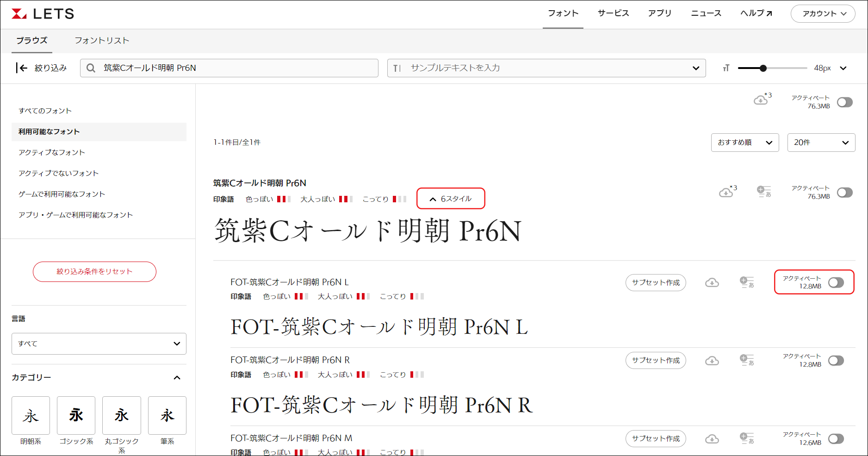Image resolution: width=868 pixels, height=456 pixels.
Task: Switch to the フォントリスト tab
Action: click(x=102, y=41)
